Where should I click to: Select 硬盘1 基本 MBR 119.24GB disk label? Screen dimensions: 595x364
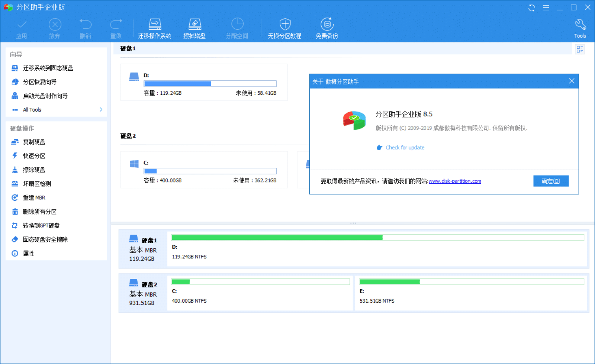tap(143, 248)
